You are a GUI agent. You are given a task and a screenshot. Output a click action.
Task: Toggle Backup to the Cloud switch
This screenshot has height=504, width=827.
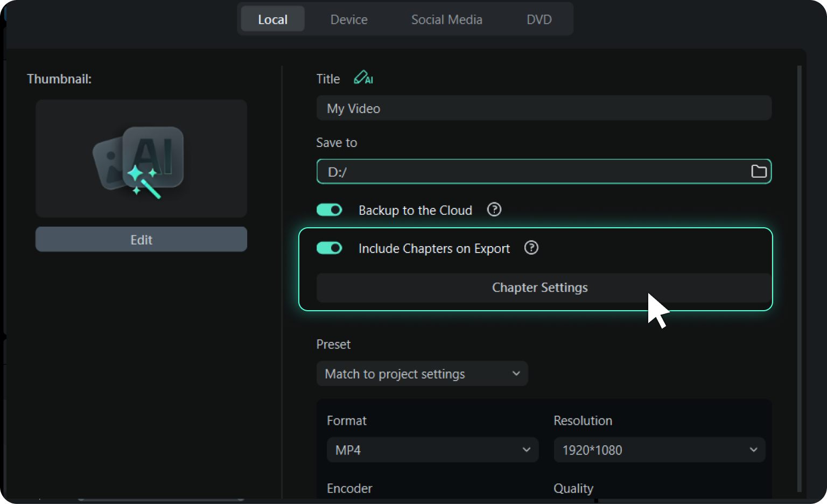click(x=329, y=210)
